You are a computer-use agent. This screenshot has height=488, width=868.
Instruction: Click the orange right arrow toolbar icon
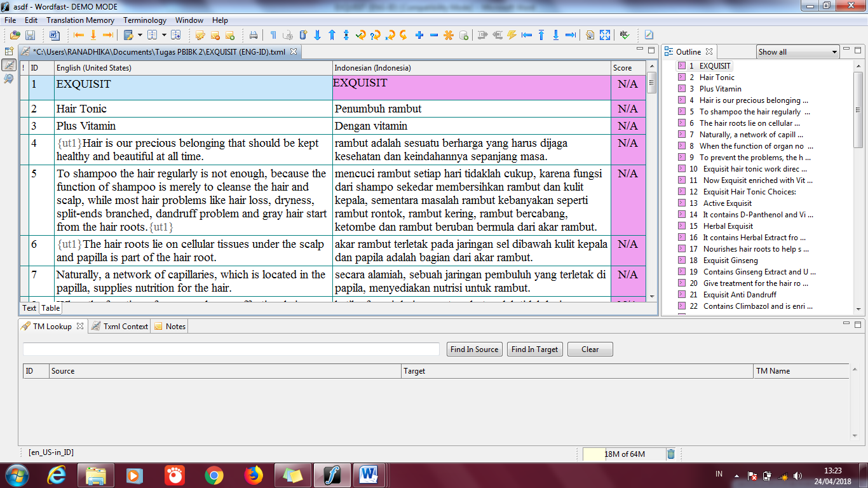(107, 36)
